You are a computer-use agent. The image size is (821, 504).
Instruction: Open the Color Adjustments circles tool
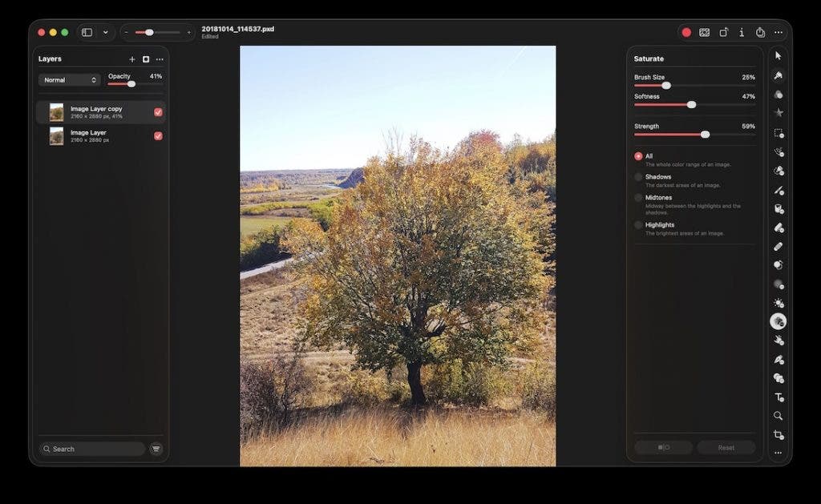click(x=778, y=95)
